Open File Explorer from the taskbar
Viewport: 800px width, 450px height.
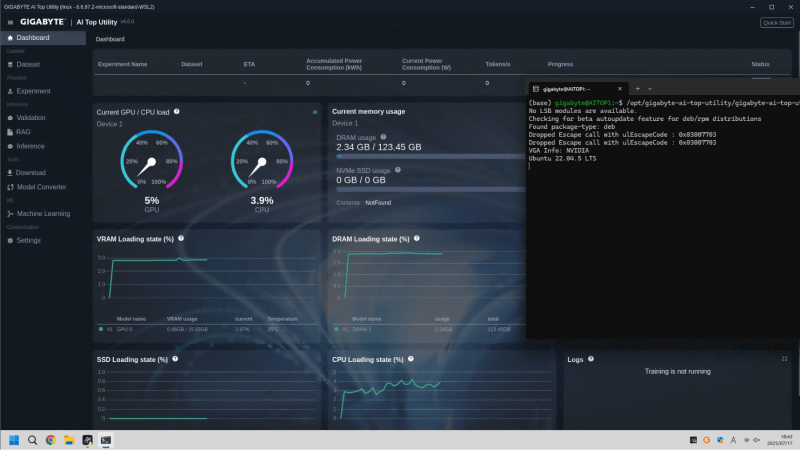pyautogui.click(x=69, y=440)
